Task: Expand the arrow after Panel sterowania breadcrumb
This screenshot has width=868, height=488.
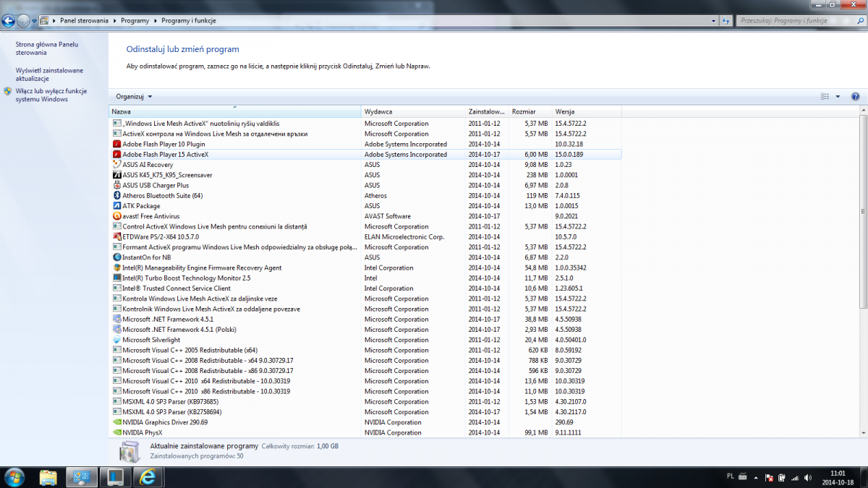Action: tap(115, 21)
